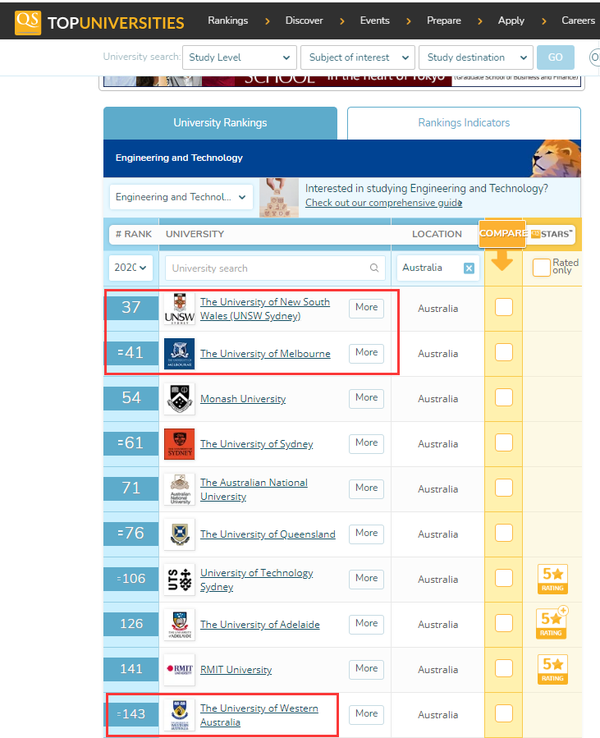Click the RMIT University logo
The image size is (600, 738).
[x=179, y=669]
